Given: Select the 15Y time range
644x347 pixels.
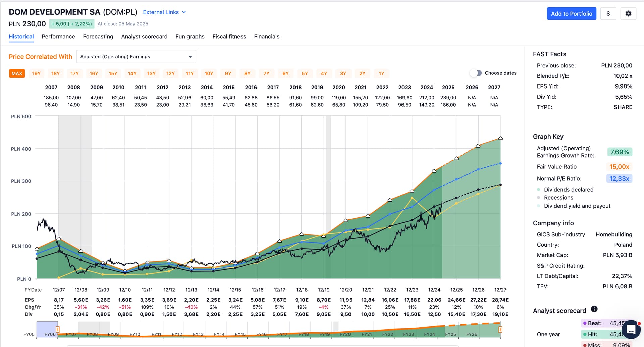Looking at the screenshot, I should 113,73.
